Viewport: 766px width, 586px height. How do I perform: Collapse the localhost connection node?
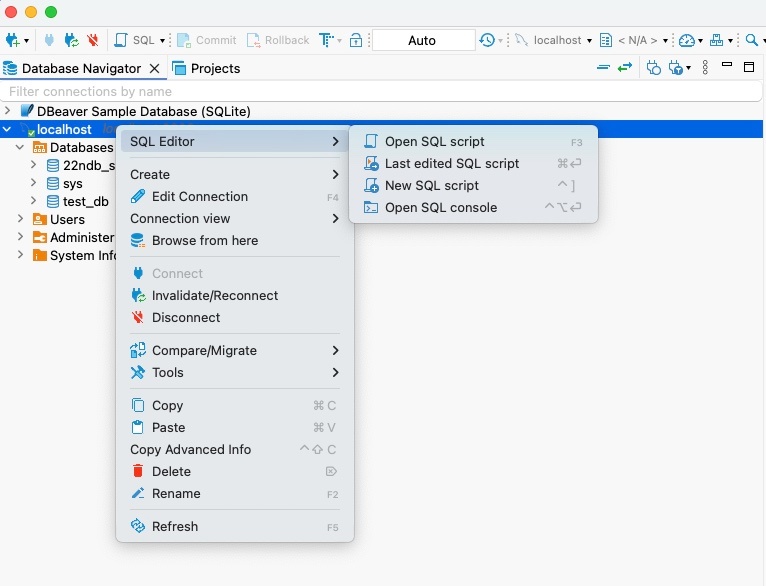tap(7, 129)
